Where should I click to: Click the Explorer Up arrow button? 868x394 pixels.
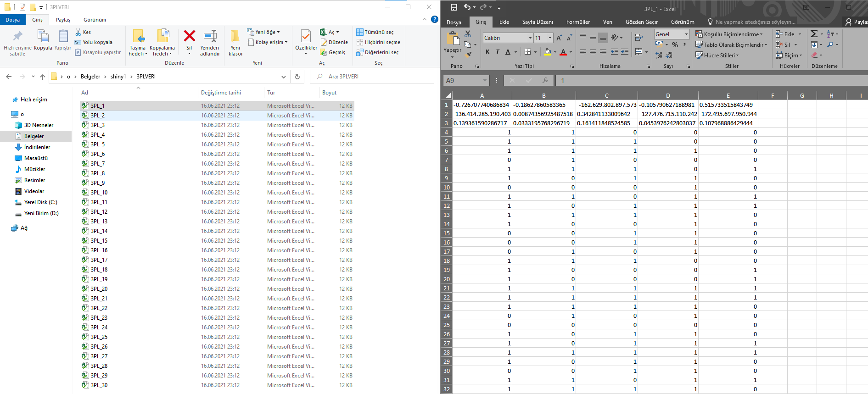(43, 77)
